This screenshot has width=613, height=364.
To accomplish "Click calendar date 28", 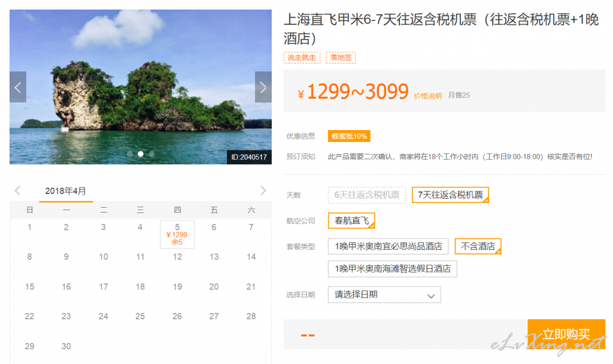I will point(251,316).
